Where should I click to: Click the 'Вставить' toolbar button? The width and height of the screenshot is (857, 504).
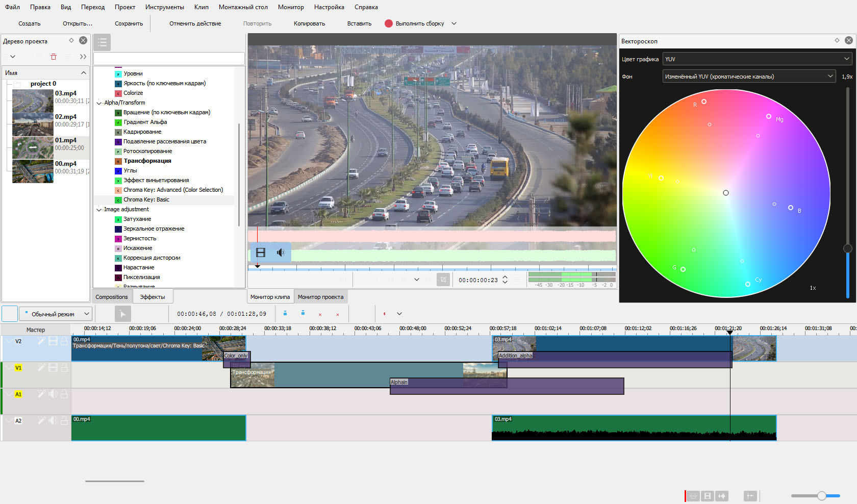pos(359,23)
